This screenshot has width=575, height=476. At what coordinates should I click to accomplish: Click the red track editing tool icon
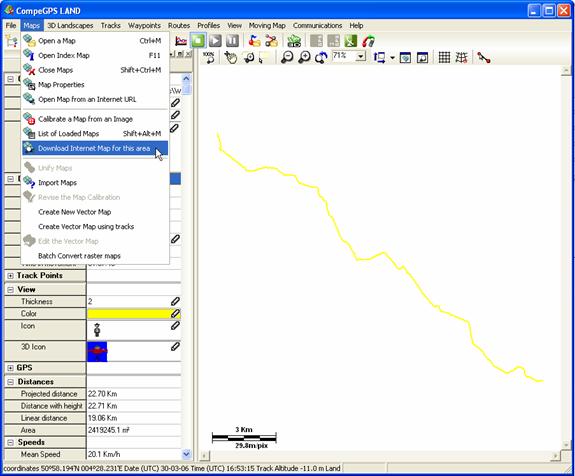click(x=484, y=58)
